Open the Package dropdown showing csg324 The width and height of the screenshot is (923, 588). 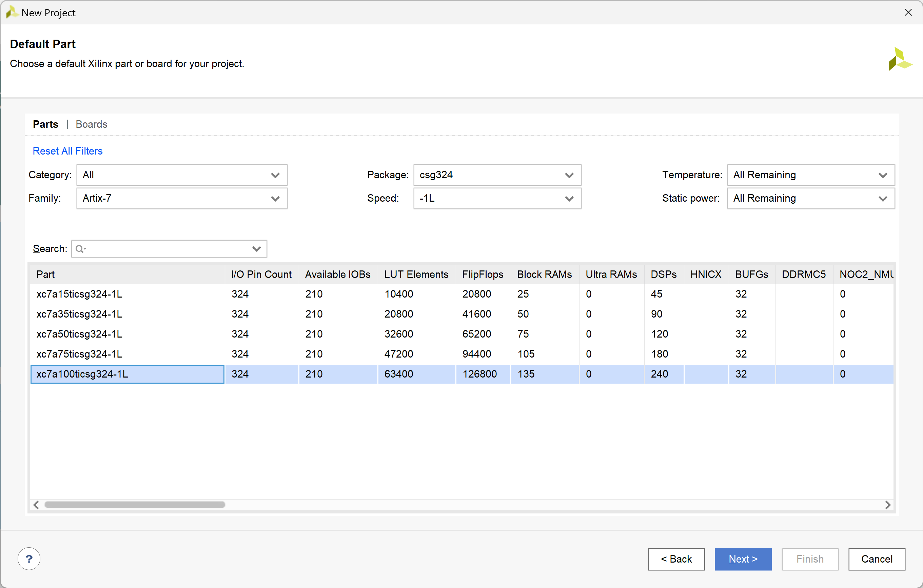(497, 175)
